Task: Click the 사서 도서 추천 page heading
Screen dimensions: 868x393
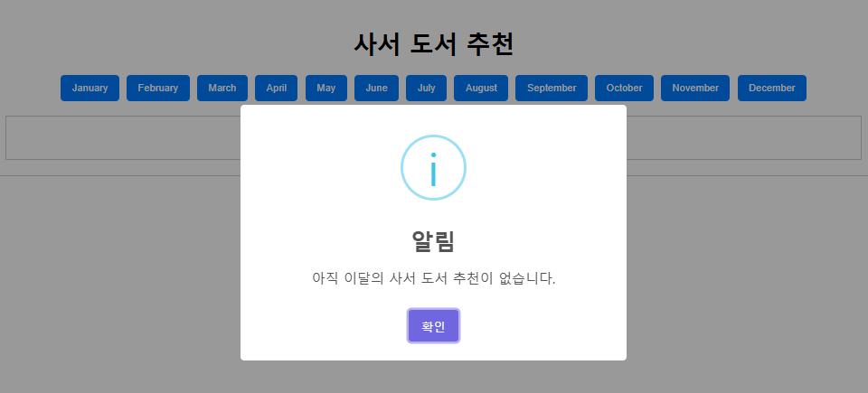Action: pos(433,44)
